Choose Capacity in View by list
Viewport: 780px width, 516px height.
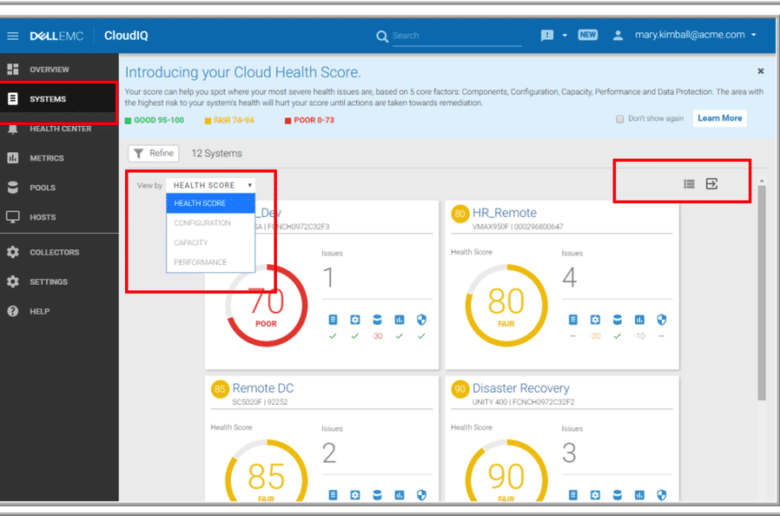(x=211, y=242)
